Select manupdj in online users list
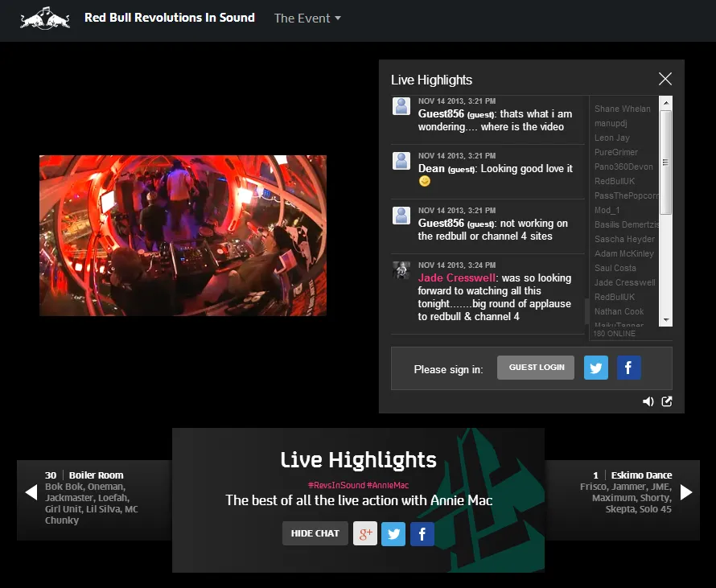The height and width of the screenshot is (588, 716). [611, 123]
